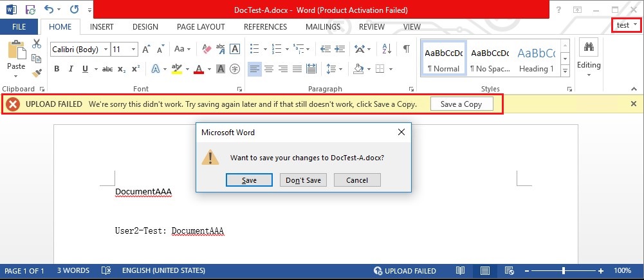This screenshot has height=280, width=644.
Task: Click the Paste clipboard icon
Action: click(17, 50)
